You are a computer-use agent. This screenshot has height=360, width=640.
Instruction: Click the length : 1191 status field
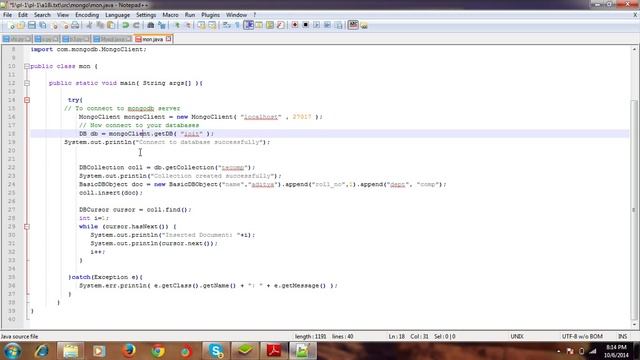point(310,336)
